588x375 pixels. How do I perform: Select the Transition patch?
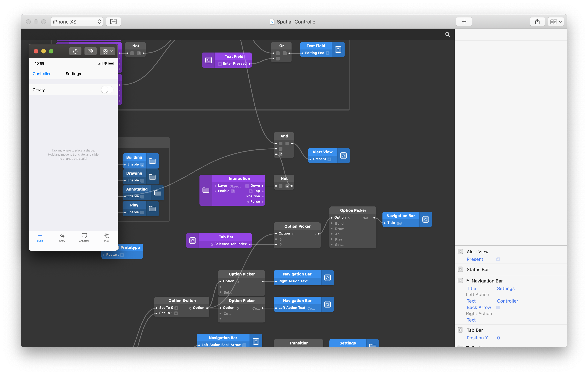[299, 343]
